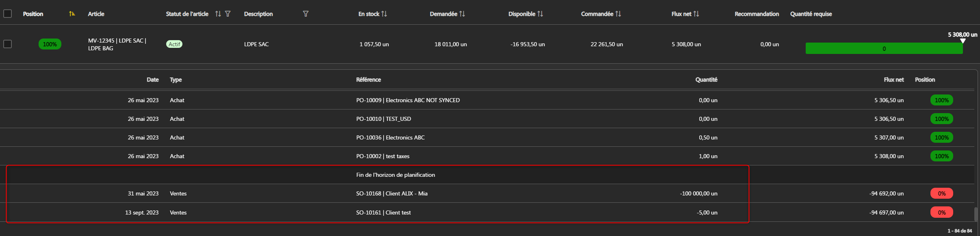Sort by Position column ascending icon
Screen dimensions: 980x236
72,14
